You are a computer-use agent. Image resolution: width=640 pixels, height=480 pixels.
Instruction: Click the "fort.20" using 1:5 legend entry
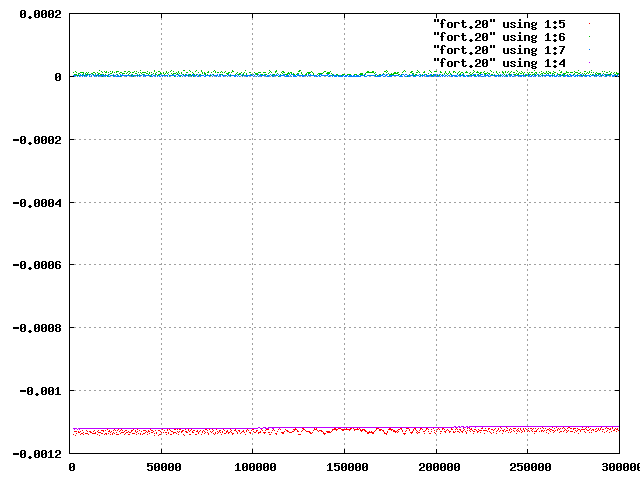[x=499, y=24]
